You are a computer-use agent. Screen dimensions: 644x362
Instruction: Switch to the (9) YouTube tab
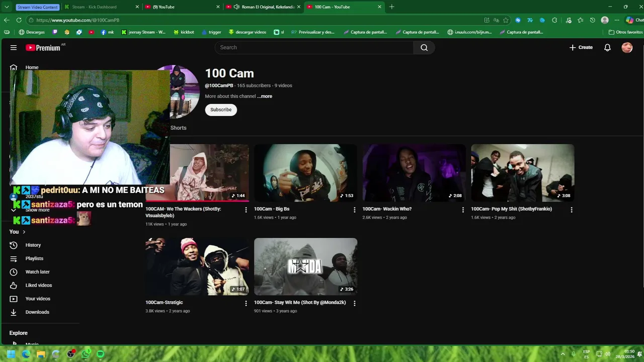click(x=182, y=7)
